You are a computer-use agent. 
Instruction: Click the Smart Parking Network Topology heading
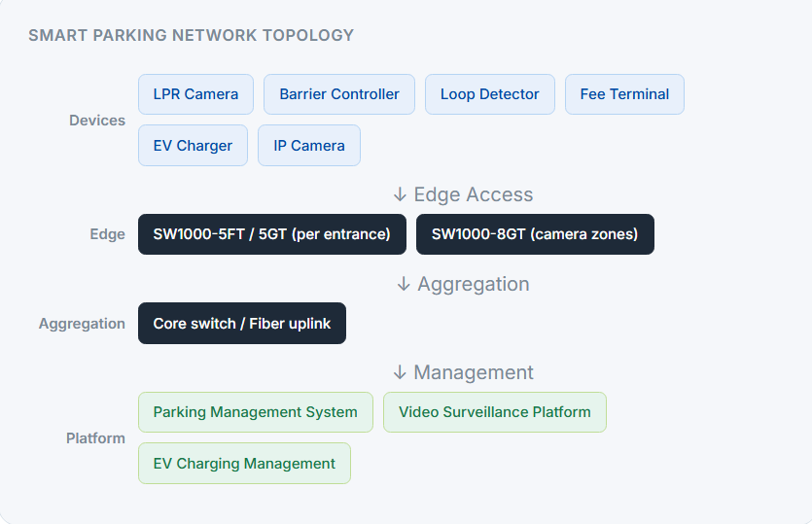coord(192,35)
